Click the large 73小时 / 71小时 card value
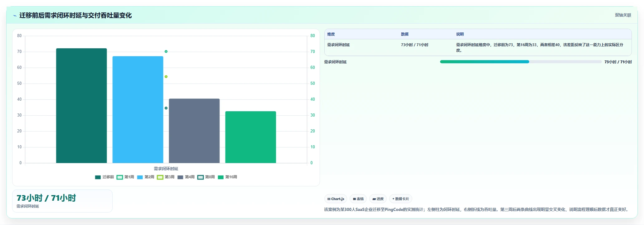This screenshot has width=644, height=225. click(46, 198)
